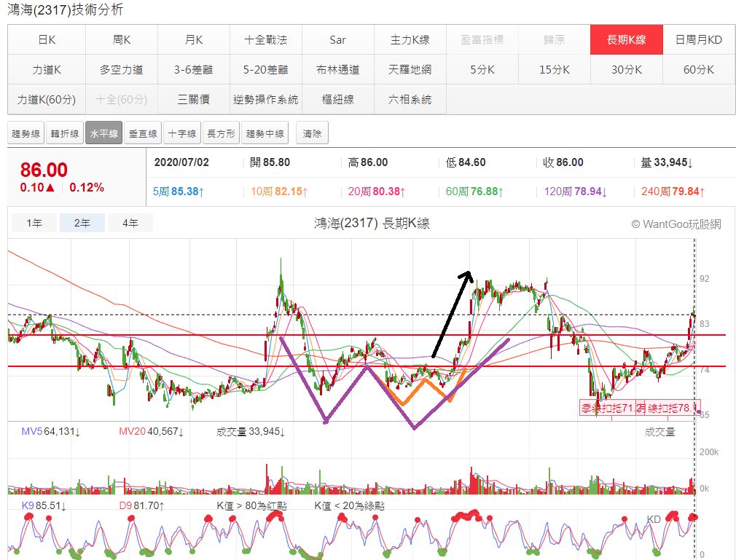Click 清除 to clear drawings
This screenshot has height=560, width=736.
click(x=312, y=134)
